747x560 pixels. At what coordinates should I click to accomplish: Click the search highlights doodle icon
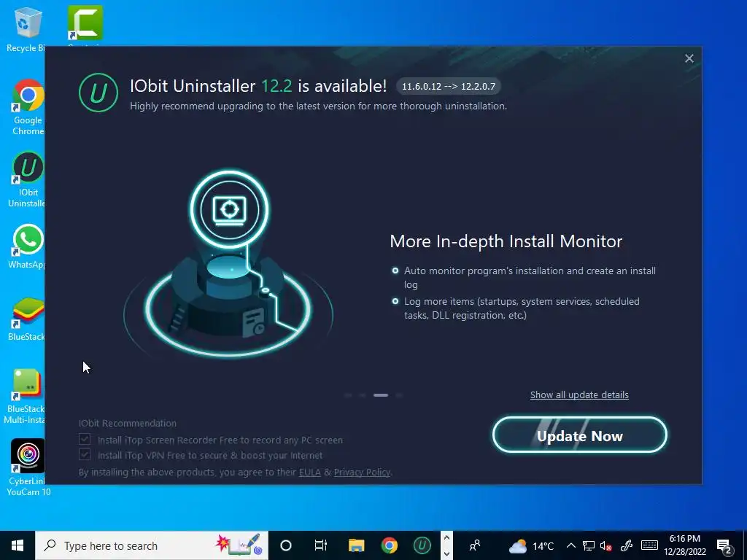click(239, 545)
